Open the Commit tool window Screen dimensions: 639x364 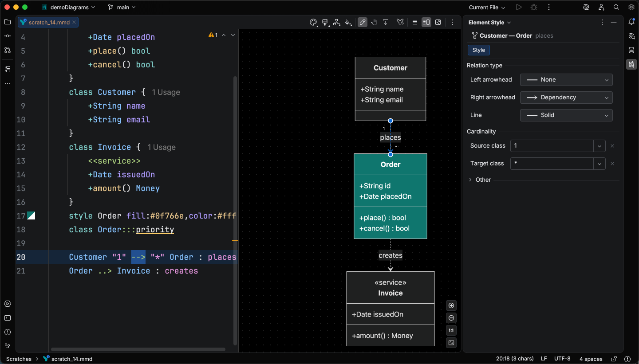(7, 36)
